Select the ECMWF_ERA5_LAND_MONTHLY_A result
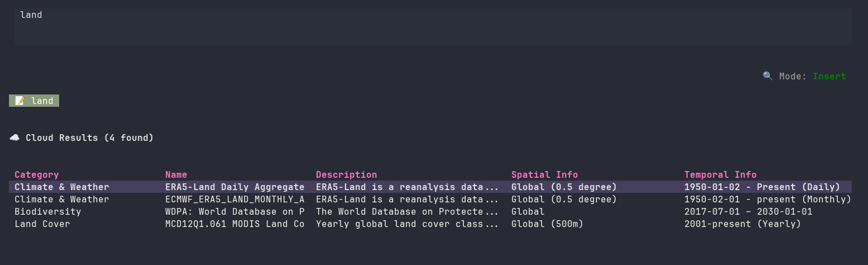 click(234, 199)
